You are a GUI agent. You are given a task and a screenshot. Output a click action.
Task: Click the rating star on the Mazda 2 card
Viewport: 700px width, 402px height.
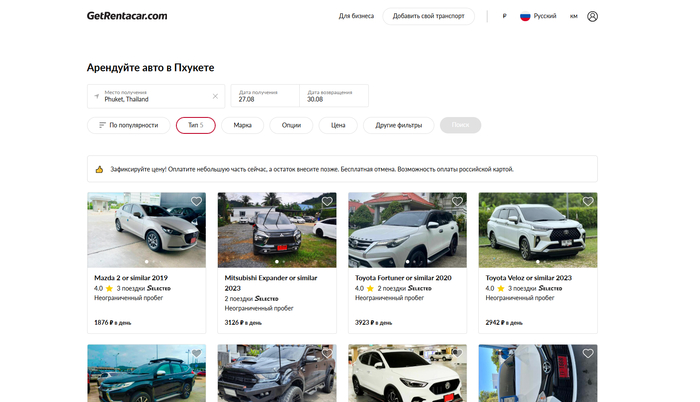tap(109, 289)
